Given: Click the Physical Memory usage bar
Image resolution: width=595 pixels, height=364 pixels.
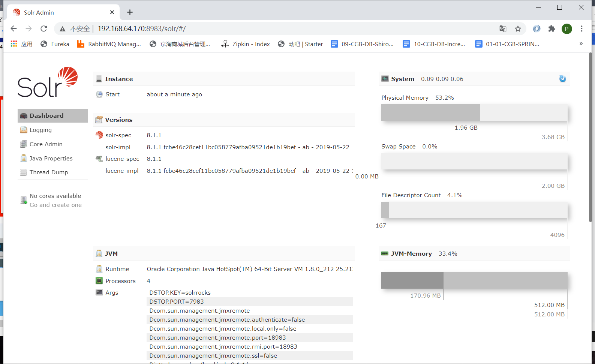Looking at the screenshot, I should pos(474,112).
